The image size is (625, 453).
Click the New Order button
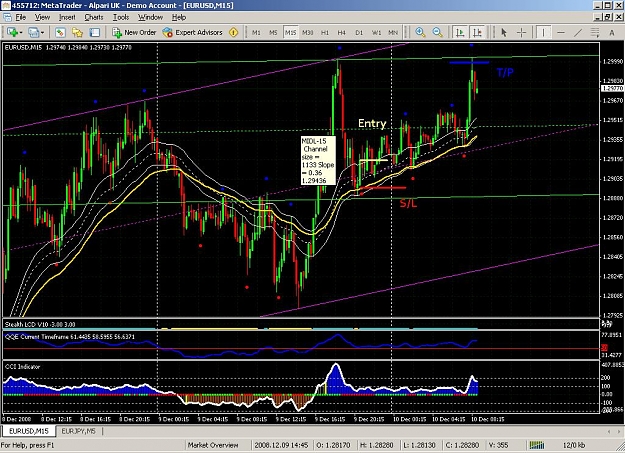(x=134, y=32)
